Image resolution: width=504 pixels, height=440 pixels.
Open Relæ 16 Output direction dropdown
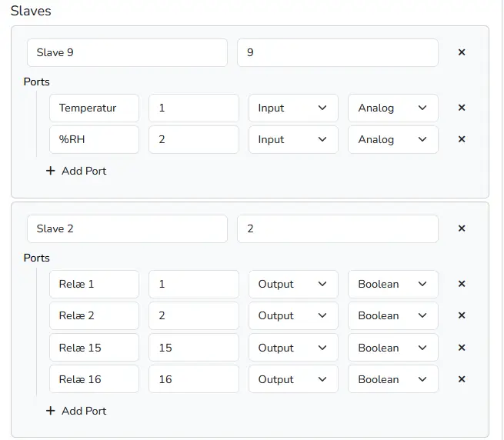(293, 379)
